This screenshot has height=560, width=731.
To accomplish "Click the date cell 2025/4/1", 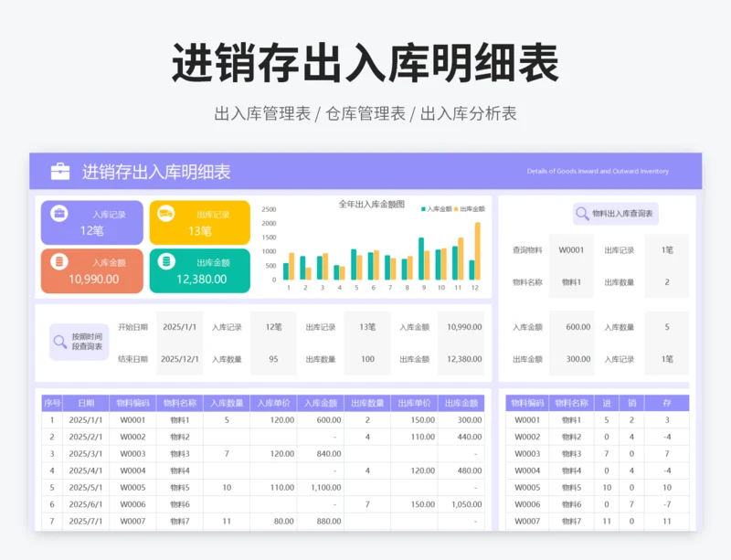I will pos(86,470).
